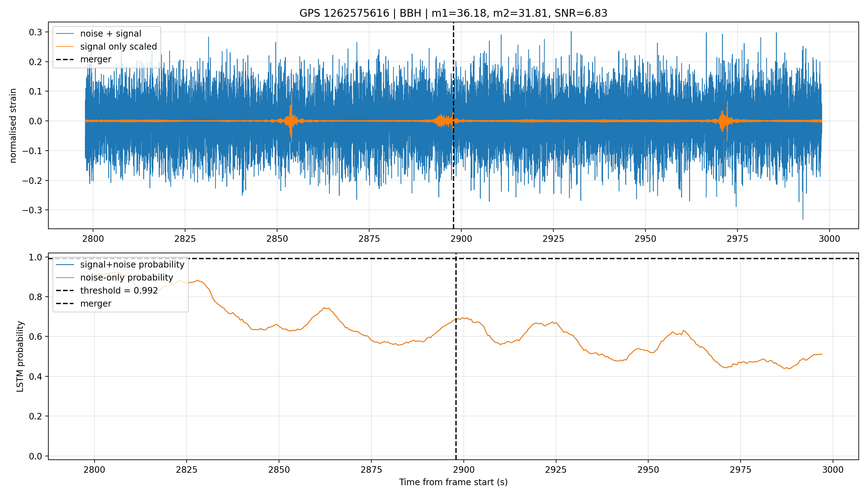868x496 pixels.
Task: Click the plot title with GPS 1262575616
Action: click(453, 13)
